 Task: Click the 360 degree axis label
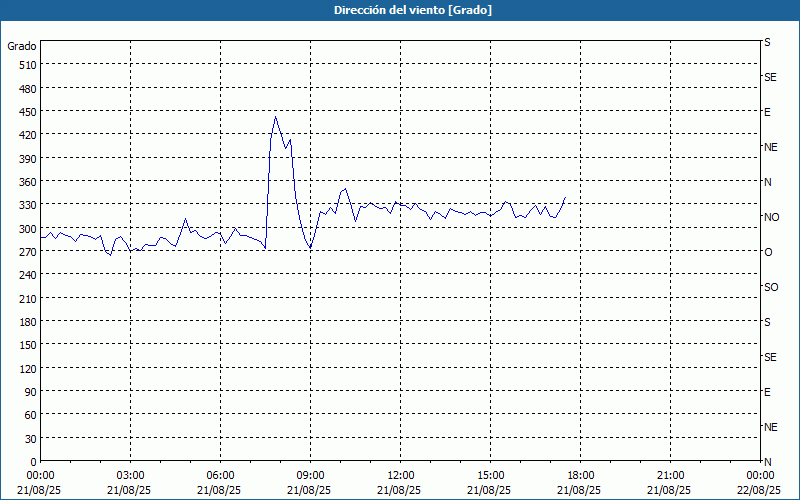click(x=28, y=182)
